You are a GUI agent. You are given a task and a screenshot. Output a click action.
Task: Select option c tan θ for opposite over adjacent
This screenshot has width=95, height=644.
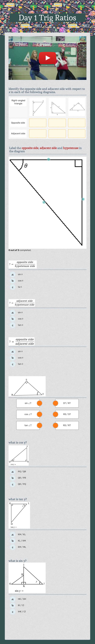pos(13,364)
